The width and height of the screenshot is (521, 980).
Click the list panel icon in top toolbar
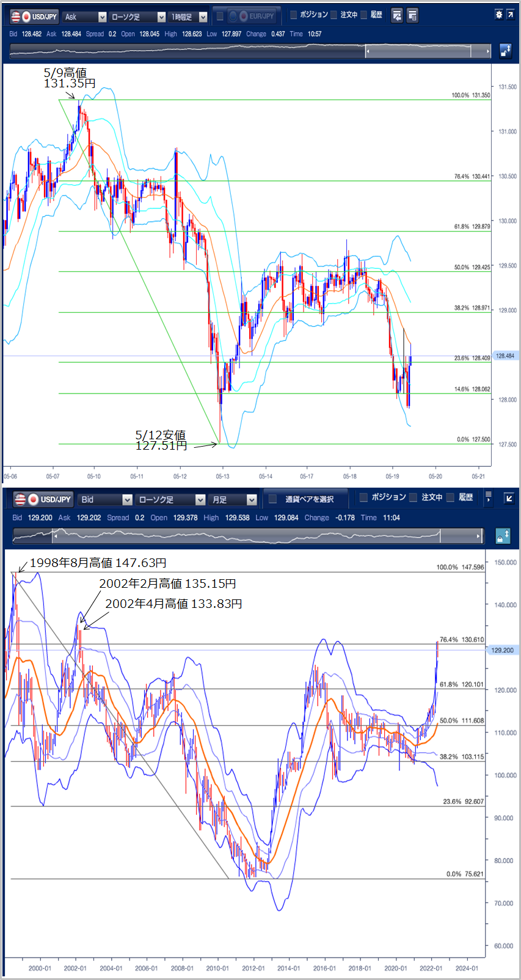point(412,15)
